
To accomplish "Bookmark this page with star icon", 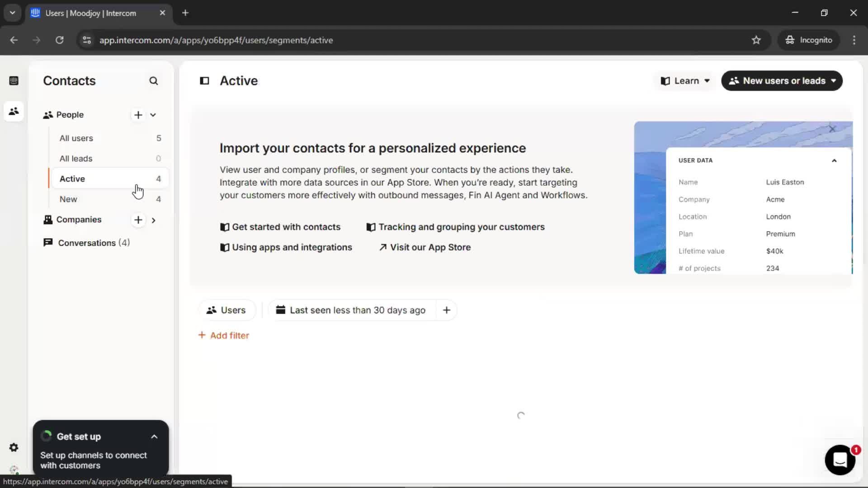I will pyautogui.click(x=756, y=40).
